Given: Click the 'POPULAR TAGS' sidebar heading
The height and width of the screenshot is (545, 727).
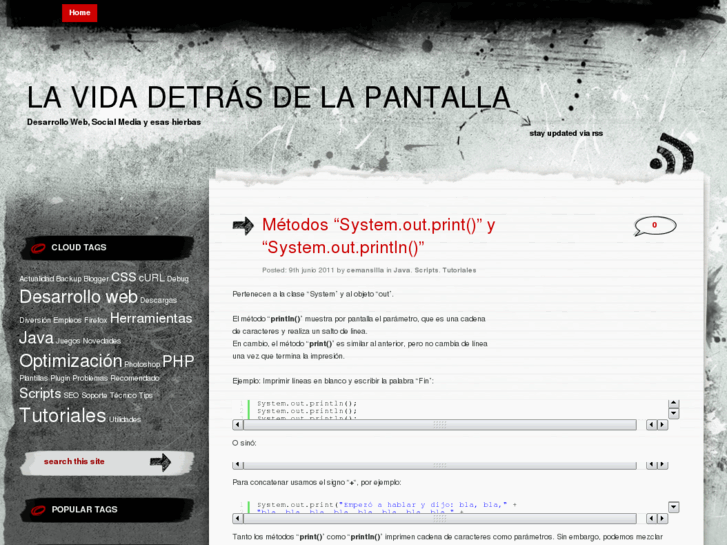Looking at the screenshot, I should tap(84, 509).
